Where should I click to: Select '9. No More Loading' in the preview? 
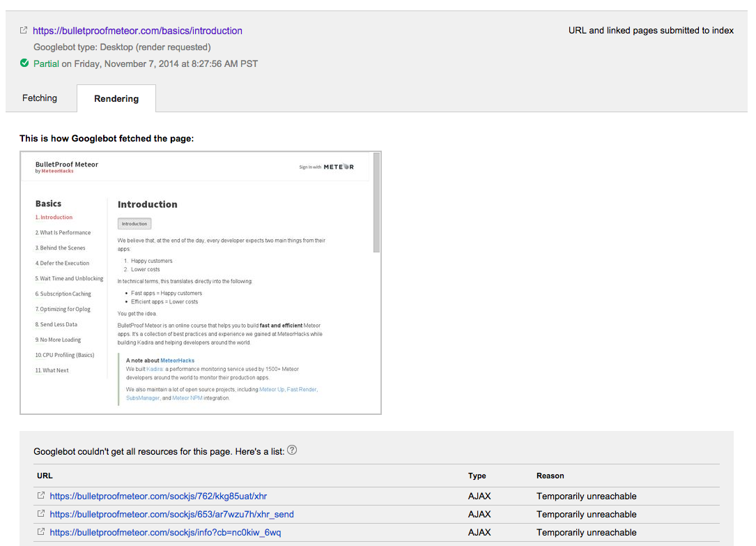click(58, 340)
